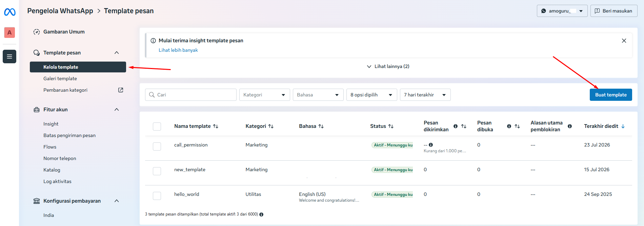Click info icon next to Pesan dikirimkan
This screenshot has height=226, width=644.
point(456,126)
